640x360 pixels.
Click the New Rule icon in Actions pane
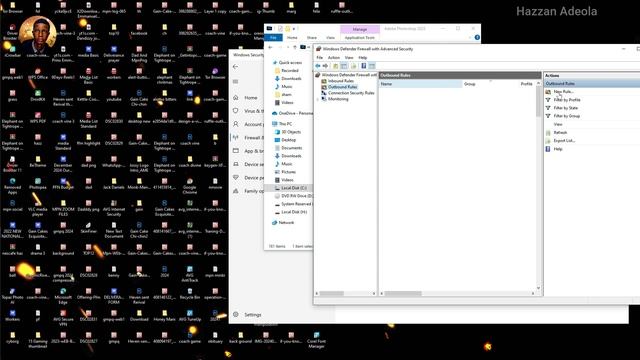click(x=548, y=92)
